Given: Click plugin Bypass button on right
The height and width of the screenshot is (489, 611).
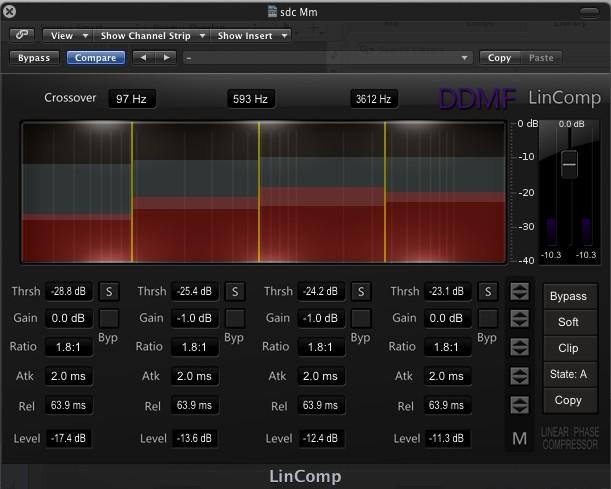Looking at the screenshot, I should [569, 296].
